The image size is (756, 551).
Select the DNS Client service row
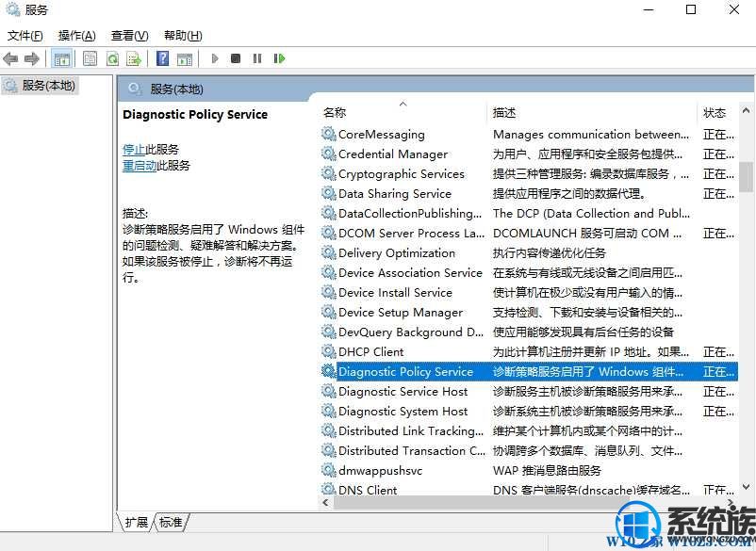point(529,489)
